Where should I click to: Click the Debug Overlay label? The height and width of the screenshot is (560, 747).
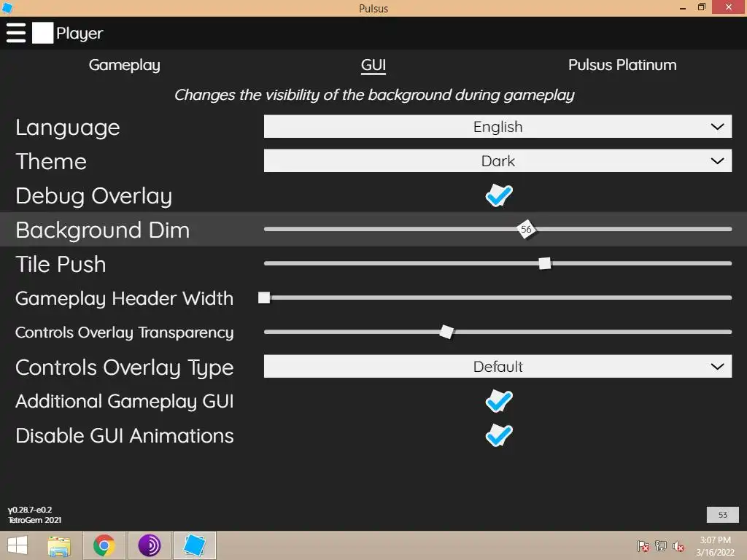pos(94,195)
